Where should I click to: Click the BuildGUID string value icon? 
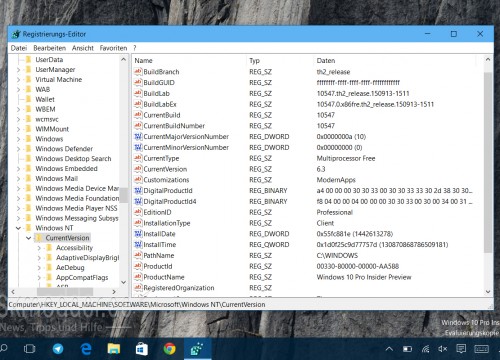[x=138, y=82]
